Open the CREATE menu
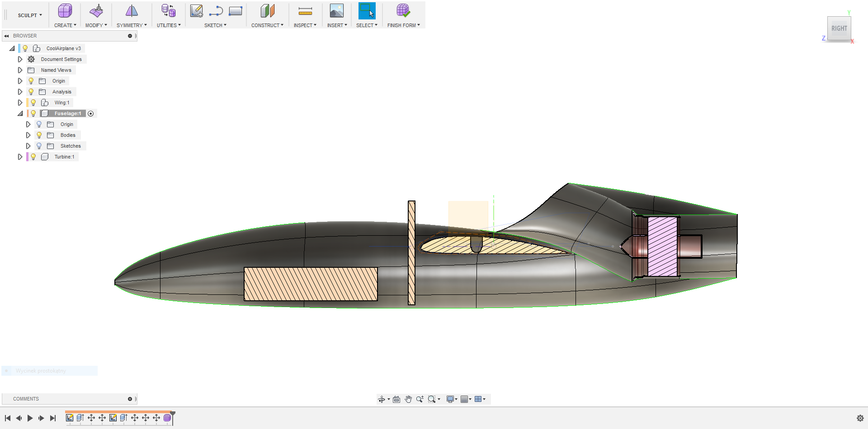This screenshot has width=868, height=429. tap(65, 25)
